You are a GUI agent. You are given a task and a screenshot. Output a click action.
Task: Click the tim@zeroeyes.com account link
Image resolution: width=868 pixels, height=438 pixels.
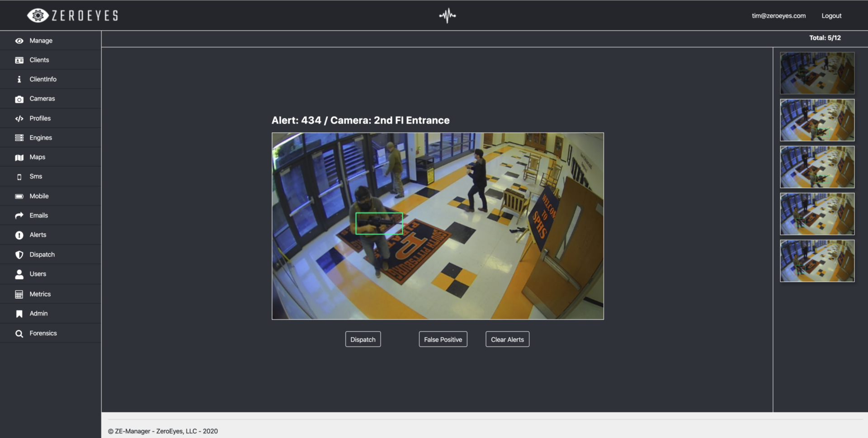coord(778,16)
